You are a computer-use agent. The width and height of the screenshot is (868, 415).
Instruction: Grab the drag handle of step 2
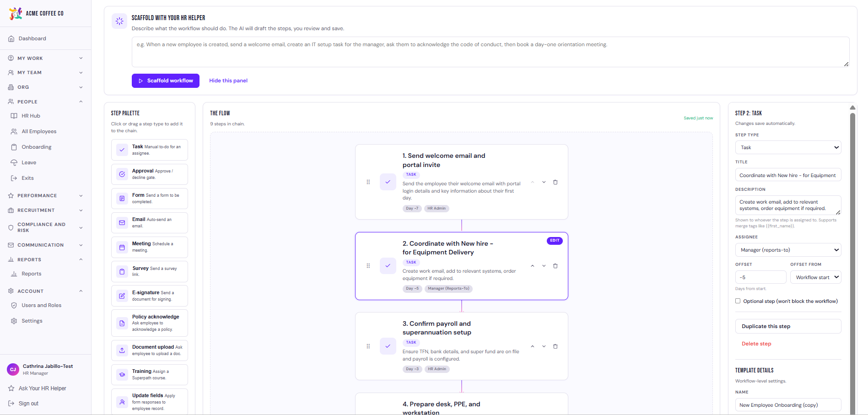point(368,266)
